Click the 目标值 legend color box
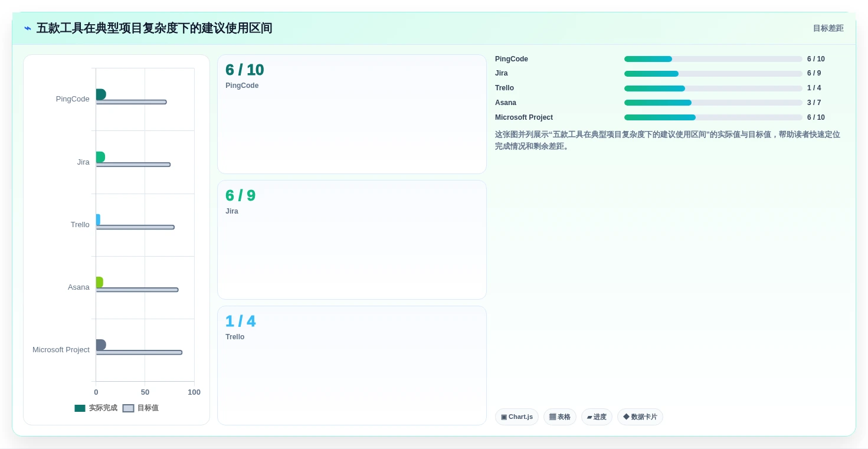 128,408
